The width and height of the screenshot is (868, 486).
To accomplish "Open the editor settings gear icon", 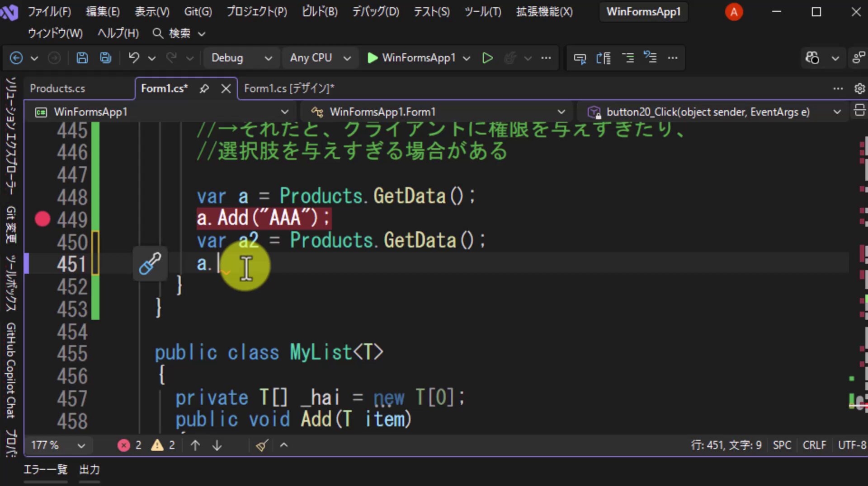I will [859, 89].
